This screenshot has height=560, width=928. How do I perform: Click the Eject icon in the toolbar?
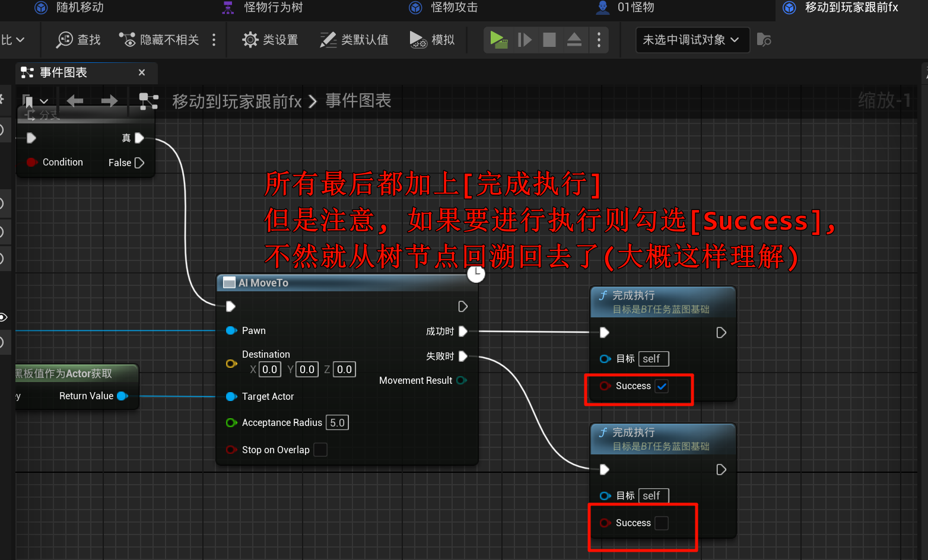(574, 40)
